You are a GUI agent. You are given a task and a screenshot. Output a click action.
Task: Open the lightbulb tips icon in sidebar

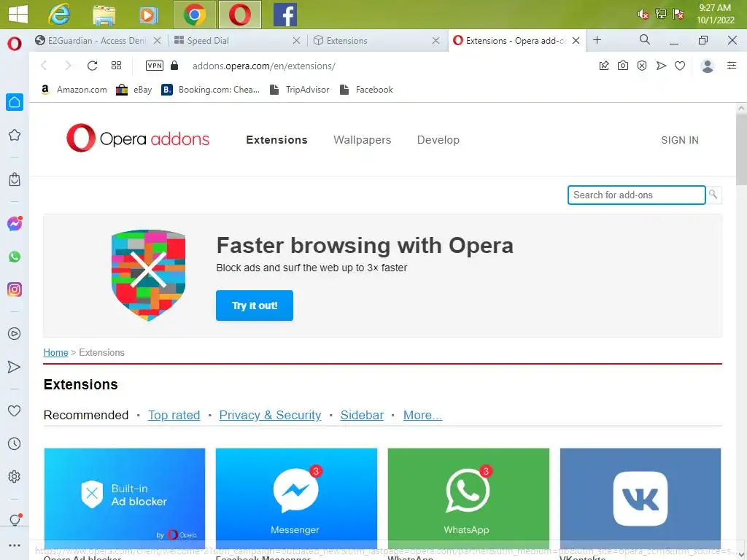[x=15, y=519]
